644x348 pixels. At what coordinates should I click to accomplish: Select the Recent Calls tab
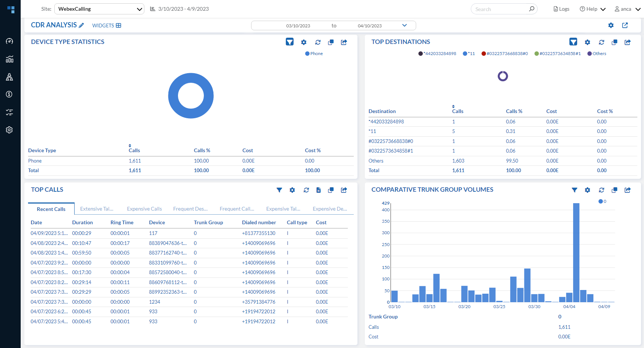click(51, 209)
